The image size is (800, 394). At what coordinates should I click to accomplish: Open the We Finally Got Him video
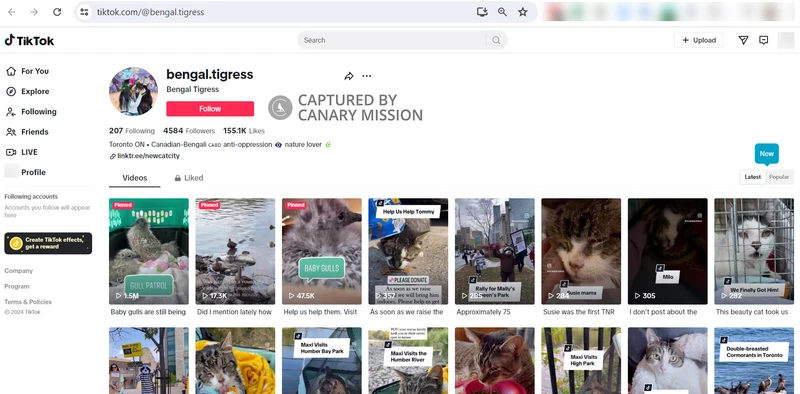click(x=754, y=251)
